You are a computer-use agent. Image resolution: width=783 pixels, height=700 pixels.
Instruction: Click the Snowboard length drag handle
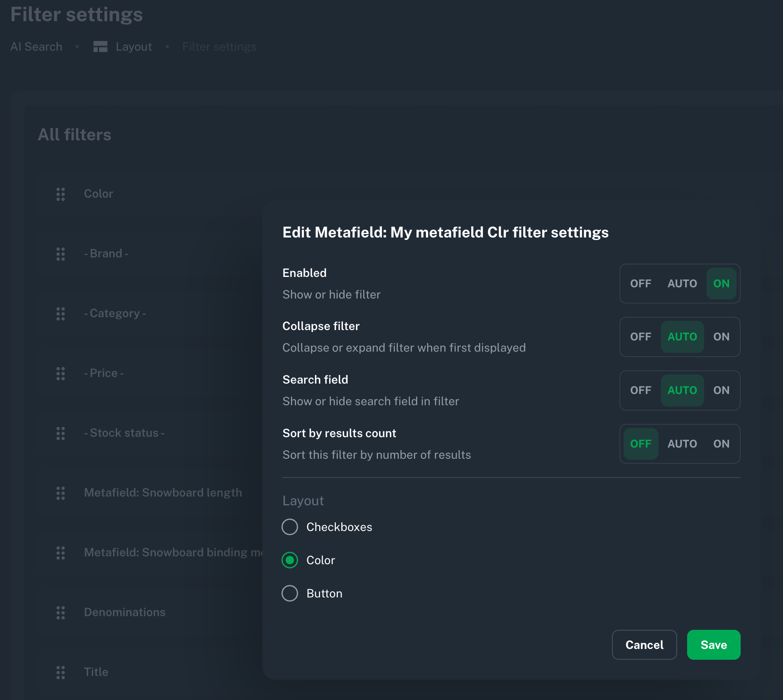point(61,493)
